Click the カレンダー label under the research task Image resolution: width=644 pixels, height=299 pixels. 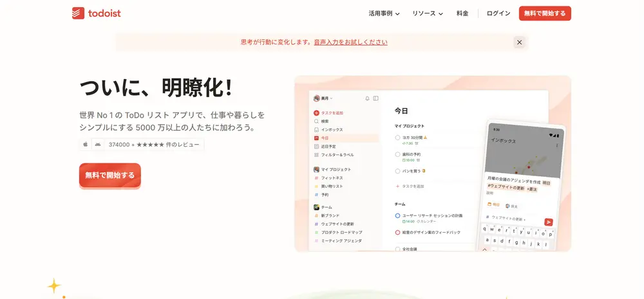click(x=427, y=221)
